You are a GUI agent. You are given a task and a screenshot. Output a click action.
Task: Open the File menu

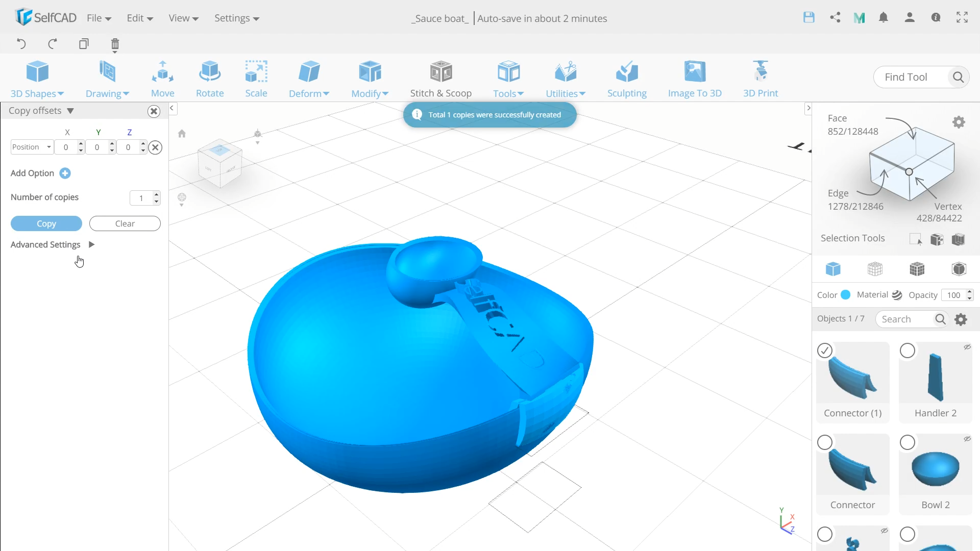(99, 18)
